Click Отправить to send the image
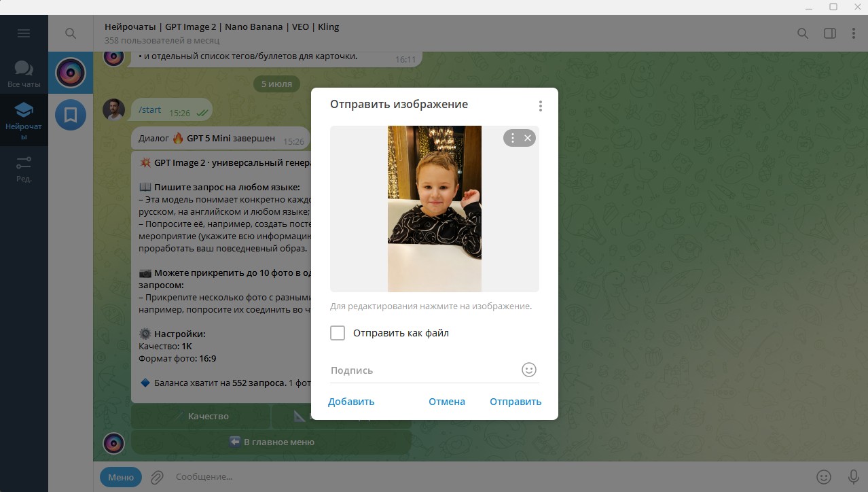Screen dimensions: 868x492 (516, 402)
